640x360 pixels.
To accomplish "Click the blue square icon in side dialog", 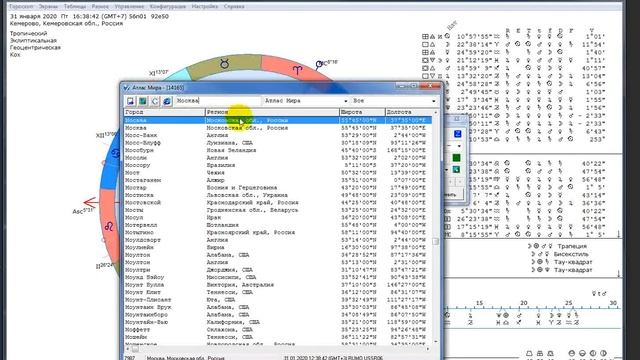I will pyautogui.click(x=457, y=134).
